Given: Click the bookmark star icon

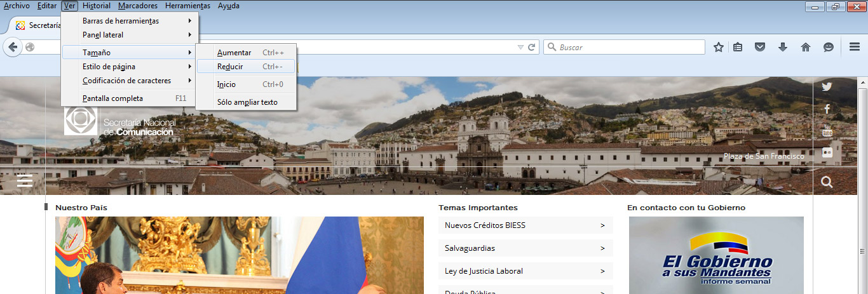Looking at the screenshot, I should [719, 47].
